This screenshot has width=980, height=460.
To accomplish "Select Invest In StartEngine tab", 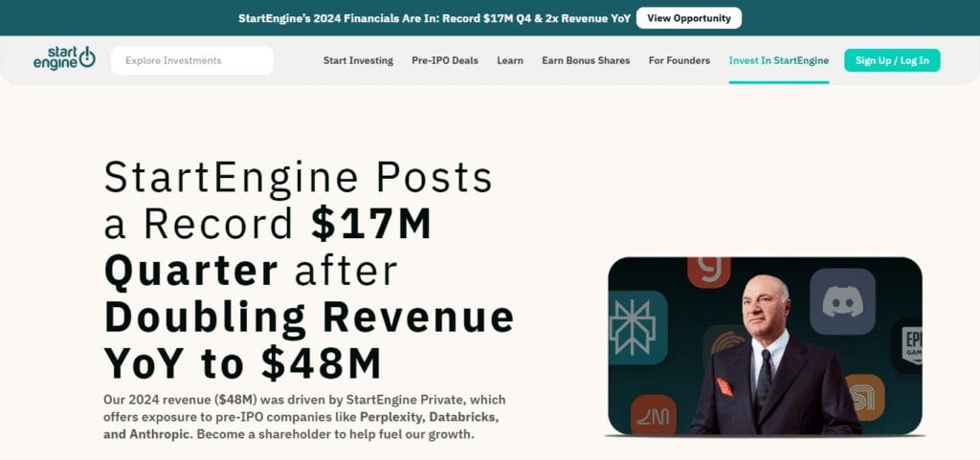I will (x=779, y=60).
